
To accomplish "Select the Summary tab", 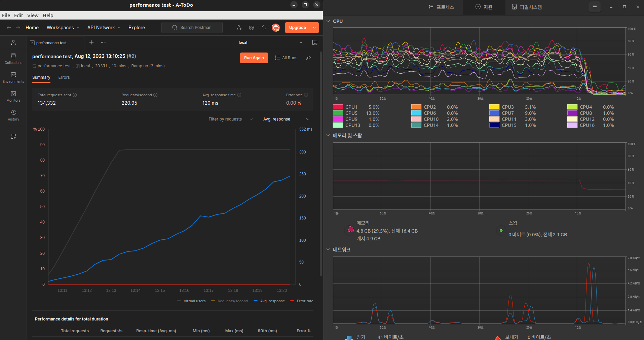I will [41, 77].
